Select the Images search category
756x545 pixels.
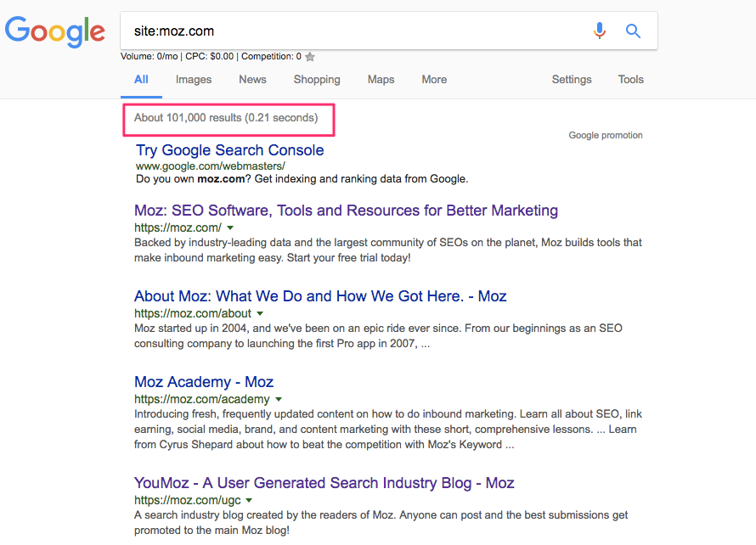pyautogui.click(x=193, y=79)
